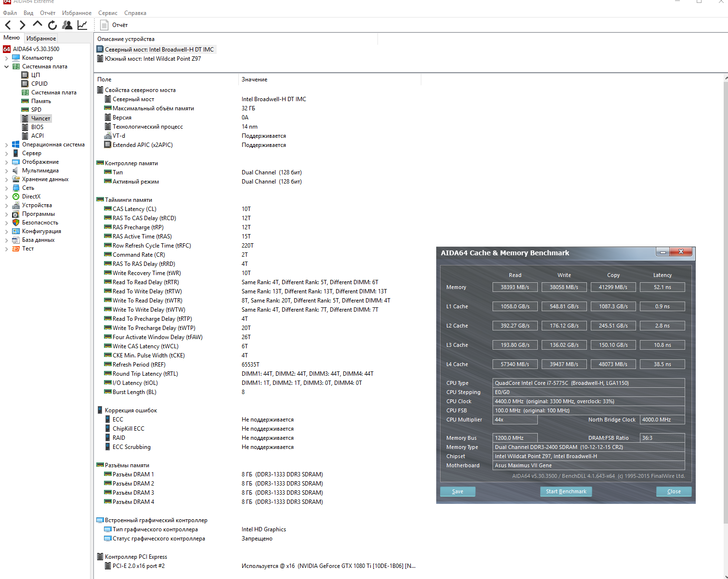The height and width of the screenshot is (579, 728).
Task: Expand the Сервер tree branch
Action: pyautogui.click(x=6, y=153)
